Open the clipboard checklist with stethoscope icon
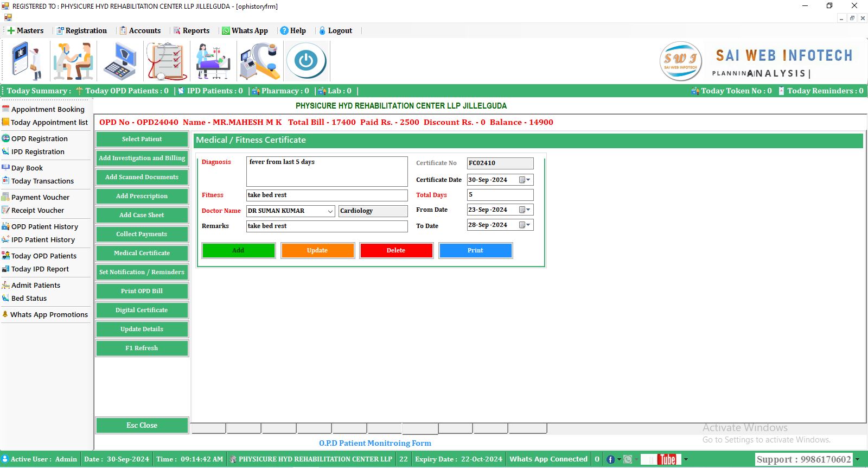Screen dimensions: 868x468 167,61
